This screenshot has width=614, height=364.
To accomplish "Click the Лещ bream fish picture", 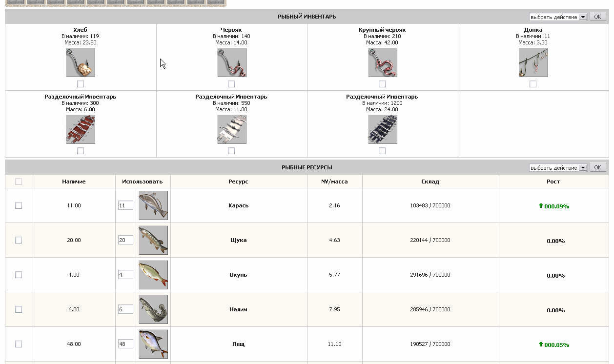I will click(x=153, y=344).
